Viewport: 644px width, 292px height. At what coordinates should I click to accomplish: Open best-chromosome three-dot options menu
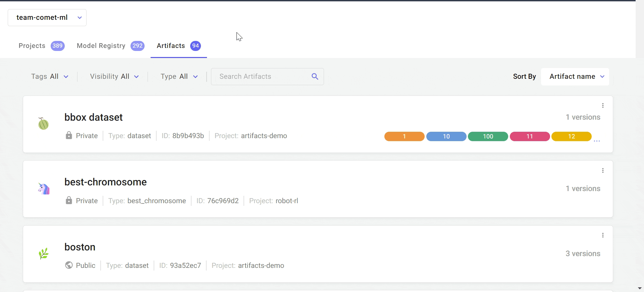[603, 171]
